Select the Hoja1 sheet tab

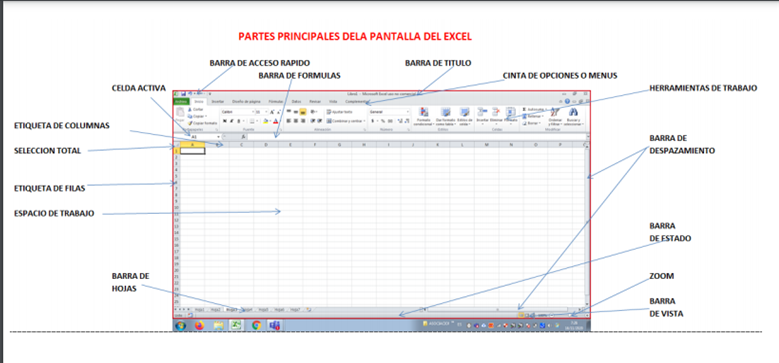[x=200, y=309]
